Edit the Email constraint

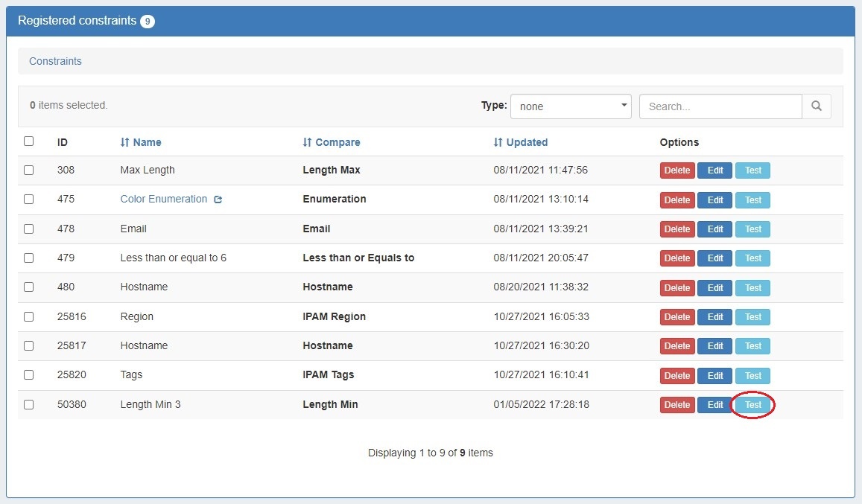[714, 229]
